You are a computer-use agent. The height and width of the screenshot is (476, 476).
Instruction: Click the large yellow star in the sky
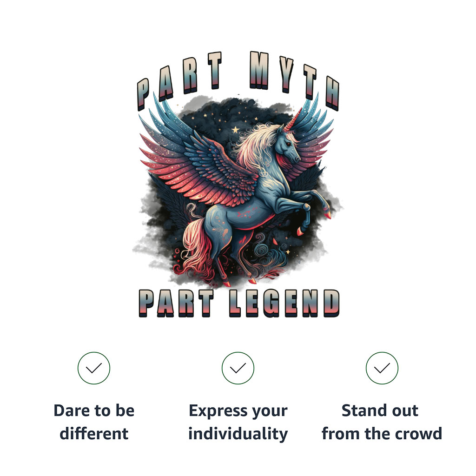(235, 130)
